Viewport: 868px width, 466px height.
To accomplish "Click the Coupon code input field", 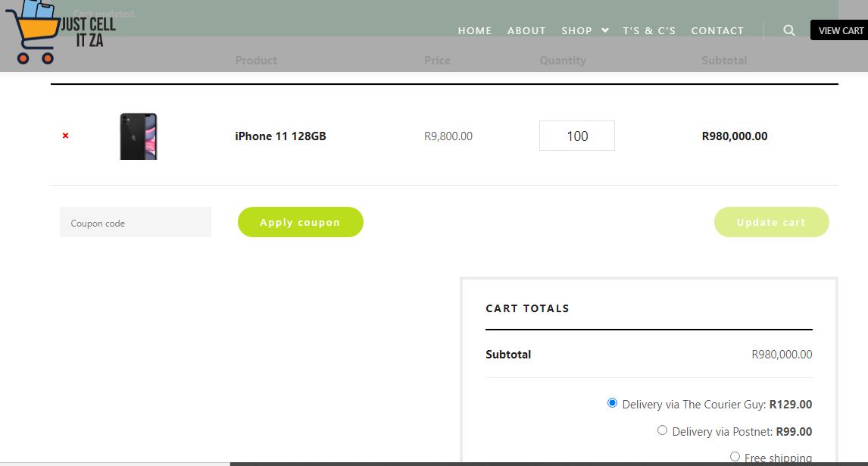I will coord(136,223).
